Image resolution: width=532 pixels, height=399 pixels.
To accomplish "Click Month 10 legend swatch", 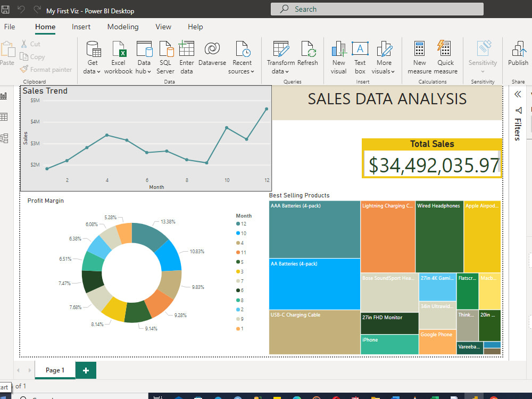I will [238, 233].
